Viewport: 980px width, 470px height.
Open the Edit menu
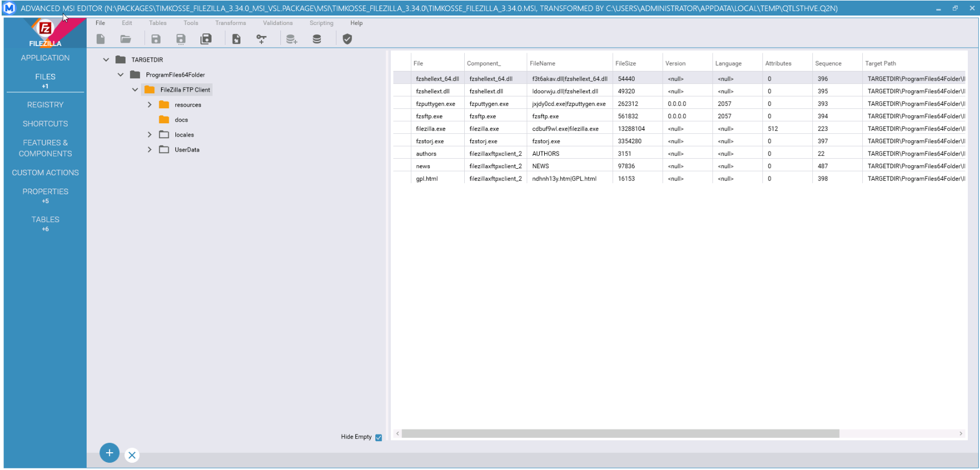tap(127, 23)
